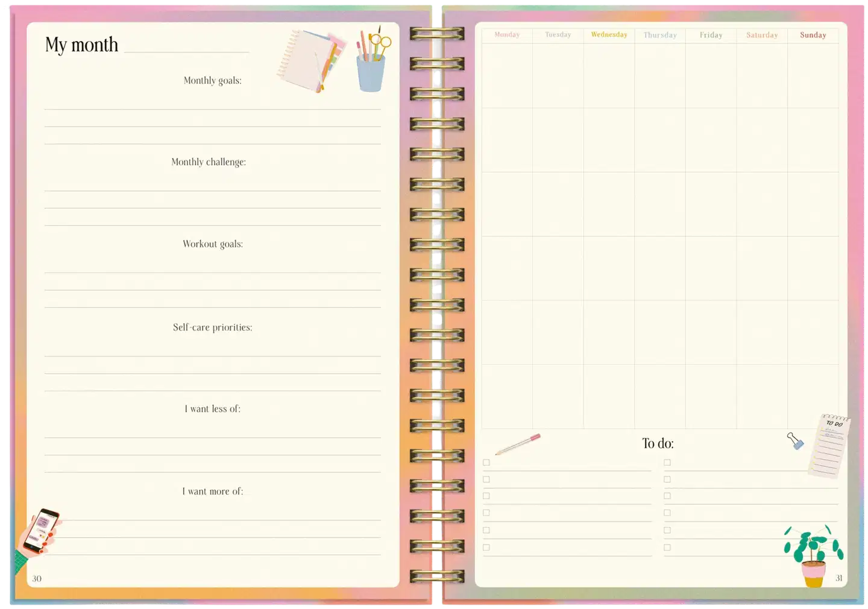Check the first checkbox in right to-do column

coord(667,462)
